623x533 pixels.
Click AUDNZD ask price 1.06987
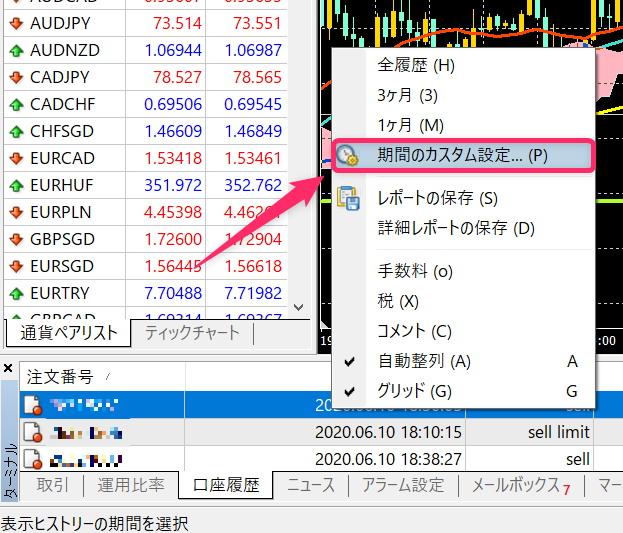tap(253, 50)
